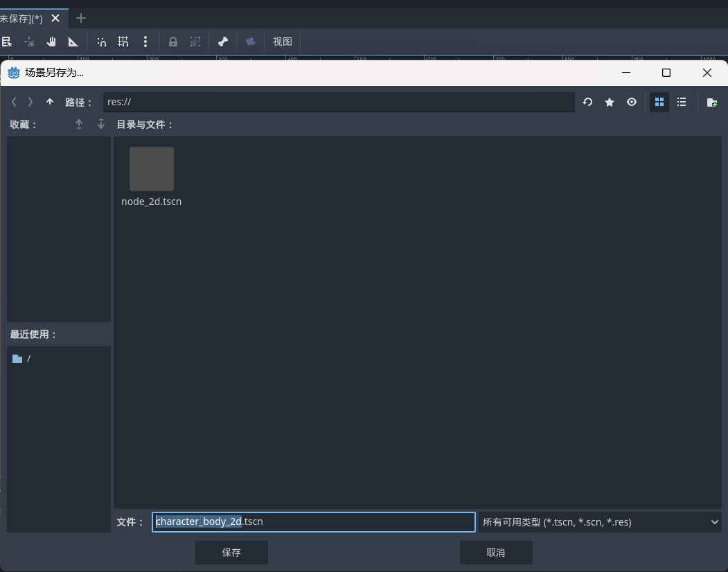Open the three-dot snapping options menu

coord(145,42)
